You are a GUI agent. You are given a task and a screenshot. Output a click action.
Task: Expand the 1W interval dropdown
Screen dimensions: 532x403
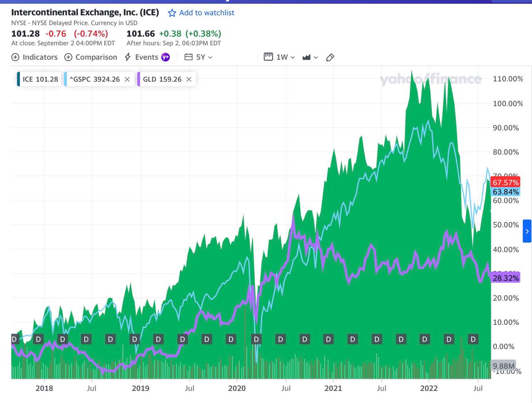tap(279, 57)
